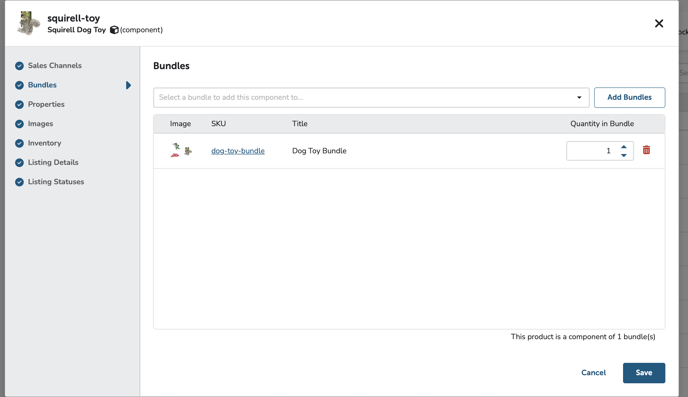
Task: Increase quantity in bundle with up arrow
Action: [x=624, y=147]
